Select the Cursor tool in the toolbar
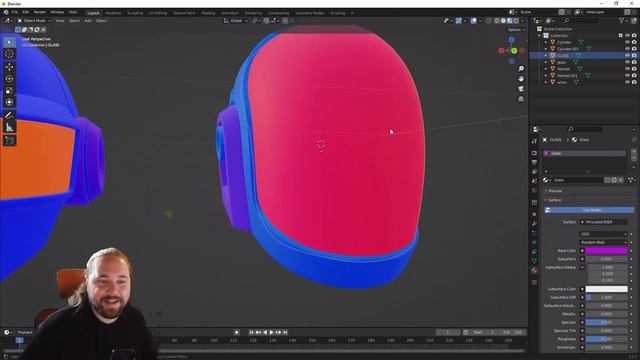The height and width of the screenshot is (360, 640). [9, 54]
